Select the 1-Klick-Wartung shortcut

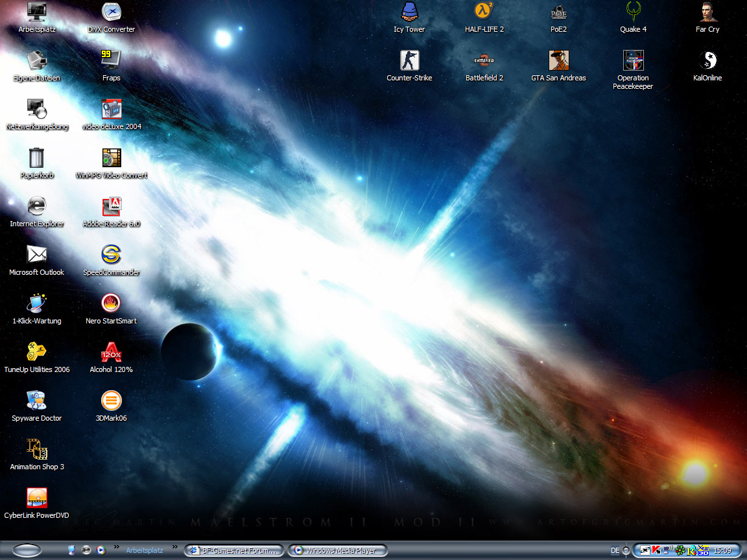pos(37,309)
